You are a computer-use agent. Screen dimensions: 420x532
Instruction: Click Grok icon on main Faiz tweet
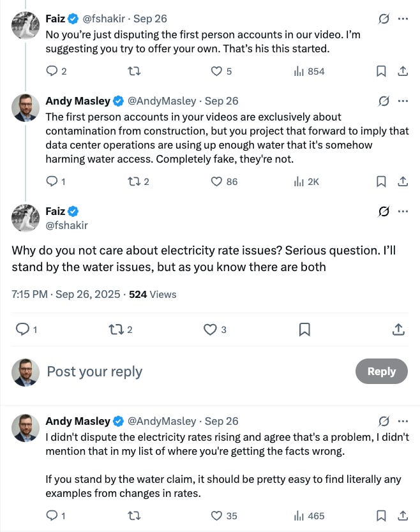tap(384, 211)
